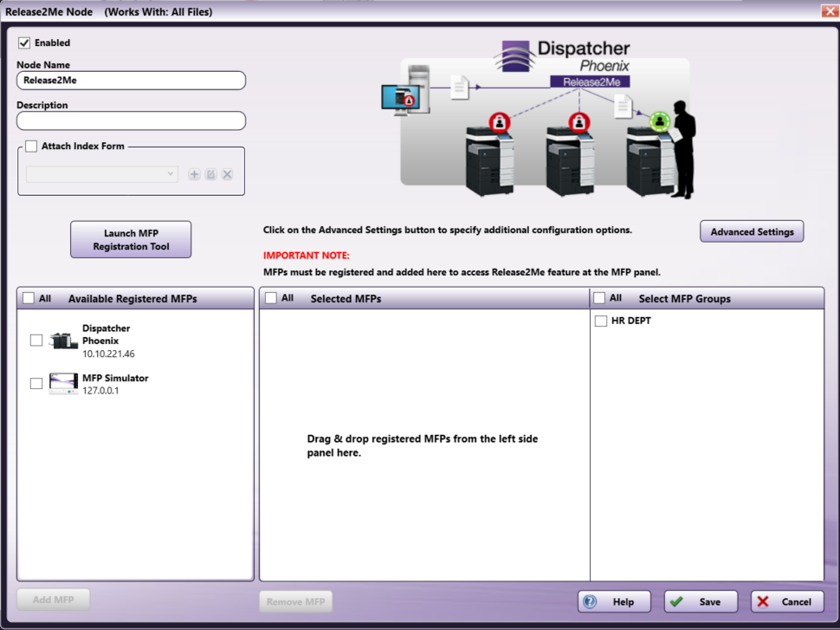Save the node configuration
840x630 pixels.
click(701, 601)
